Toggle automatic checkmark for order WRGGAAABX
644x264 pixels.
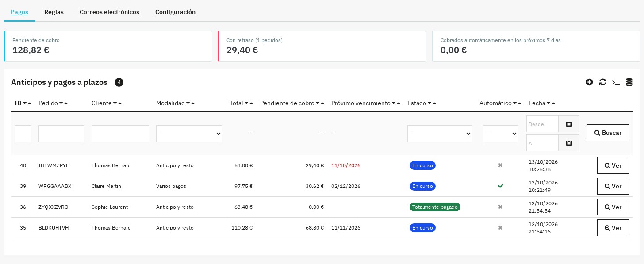point(500,186)
